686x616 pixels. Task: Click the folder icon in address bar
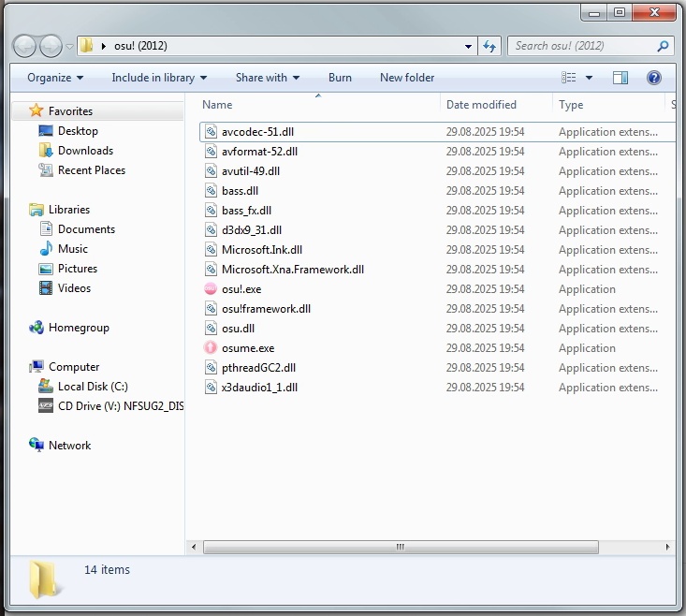87,46
